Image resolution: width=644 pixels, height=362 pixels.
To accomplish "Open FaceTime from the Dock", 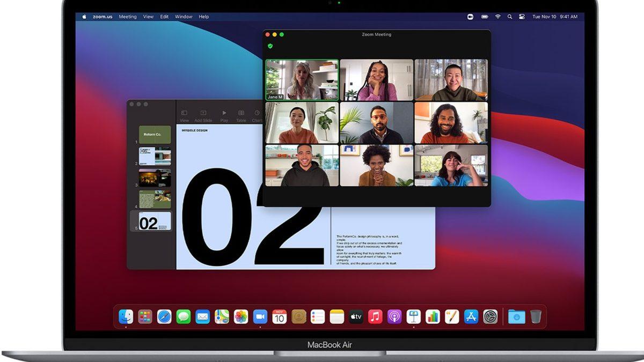I will tap(260, 316).
